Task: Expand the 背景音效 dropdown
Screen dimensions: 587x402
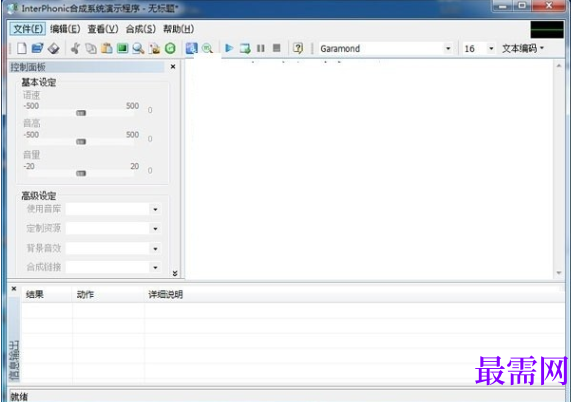Action: pyautogui.click(x=155, y=249)
